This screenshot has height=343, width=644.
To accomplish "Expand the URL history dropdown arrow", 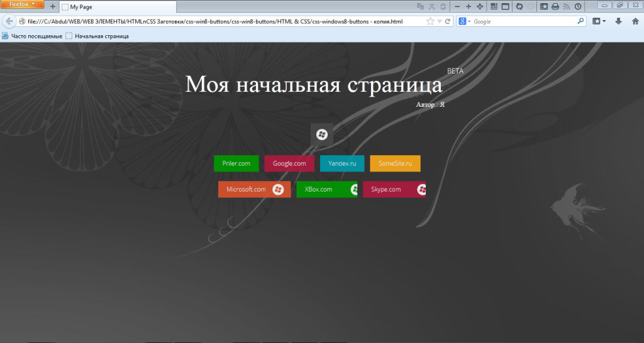I will point(440,21).
